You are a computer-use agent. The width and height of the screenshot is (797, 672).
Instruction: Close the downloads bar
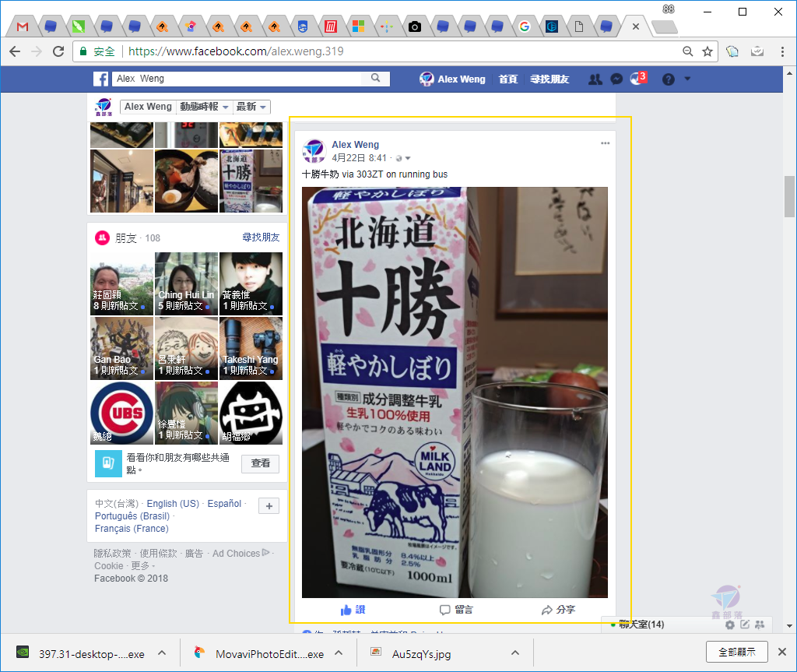pyautogui.click(x=782, y=652)
